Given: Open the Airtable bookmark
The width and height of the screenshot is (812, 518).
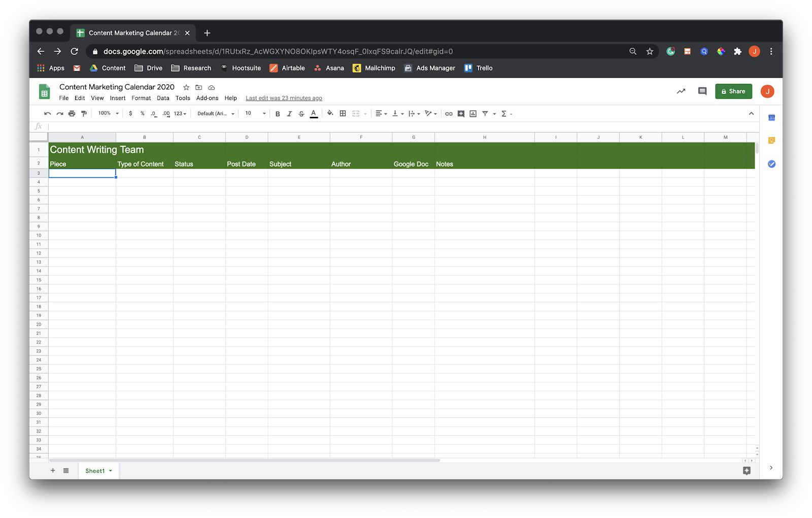Looking at the screenshot, I should 287,68.
